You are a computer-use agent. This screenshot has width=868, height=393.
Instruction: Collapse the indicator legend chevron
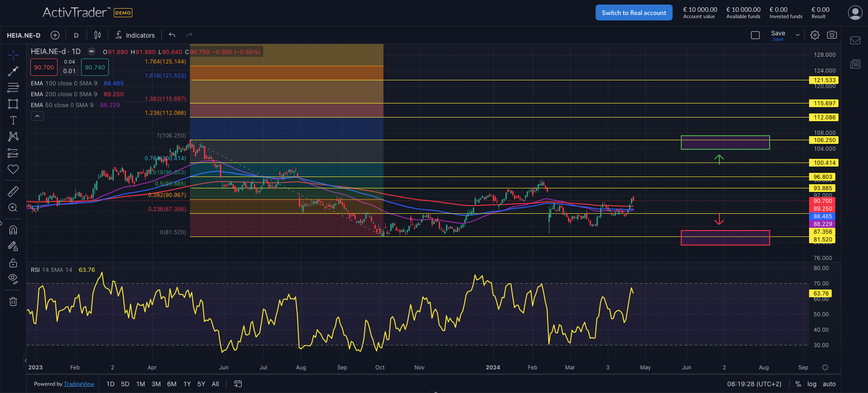pos(37,116)
